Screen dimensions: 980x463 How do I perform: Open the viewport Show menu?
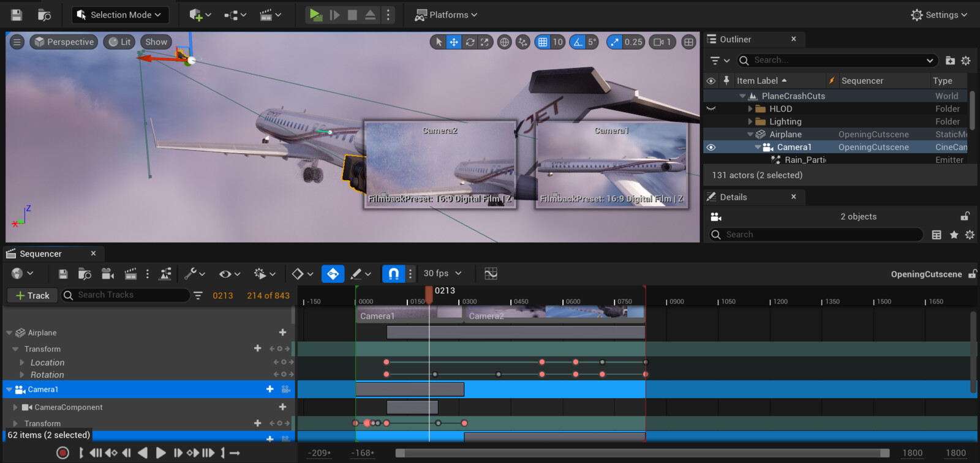point(156,42)
